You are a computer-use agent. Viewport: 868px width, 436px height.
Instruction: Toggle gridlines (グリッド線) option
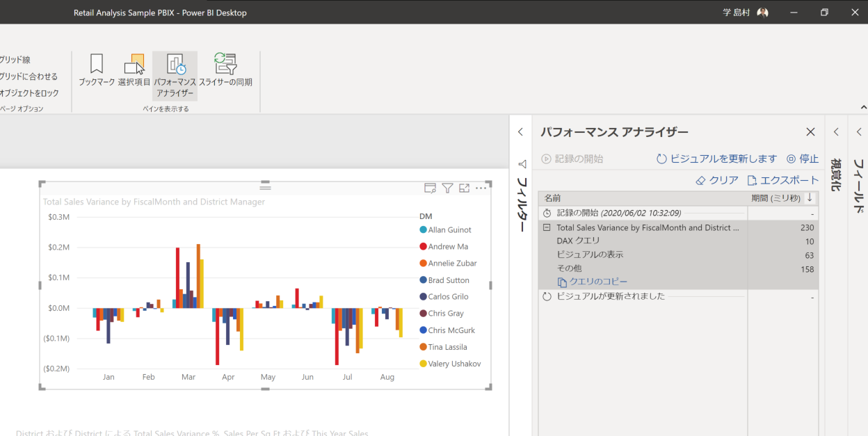(x=15, y=60)
